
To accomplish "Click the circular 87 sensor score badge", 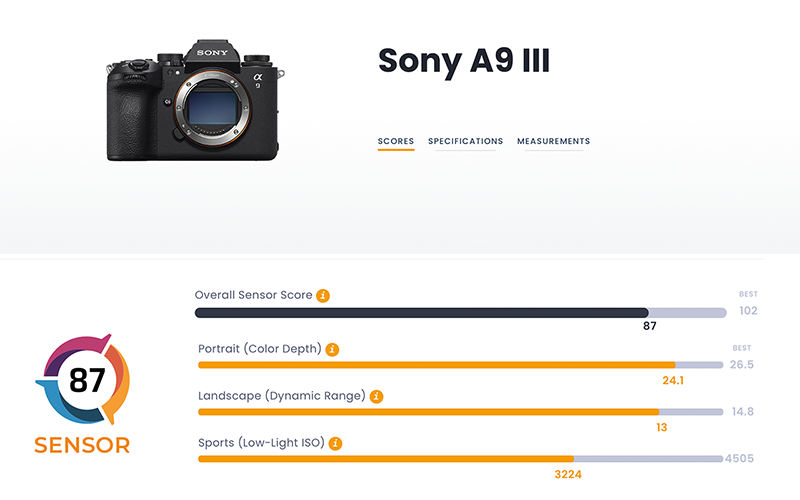I will [82, 382].
